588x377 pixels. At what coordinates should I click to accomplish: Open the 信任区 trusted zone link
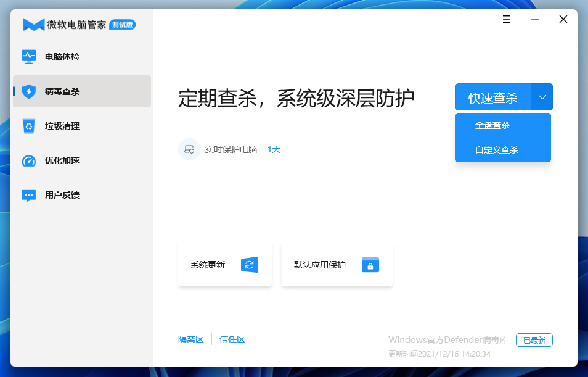232,340
